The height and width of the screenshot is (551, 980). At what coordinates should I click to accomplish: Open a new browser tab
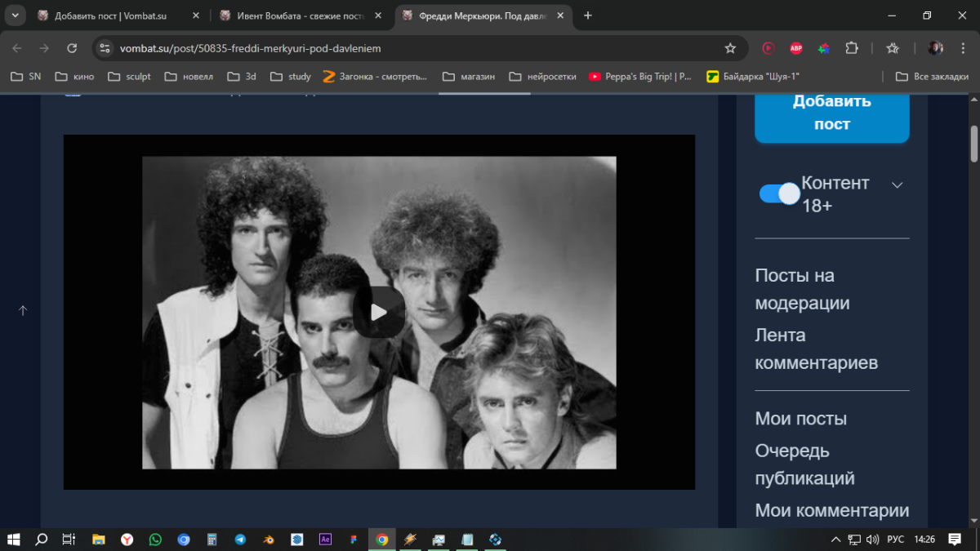588,16
